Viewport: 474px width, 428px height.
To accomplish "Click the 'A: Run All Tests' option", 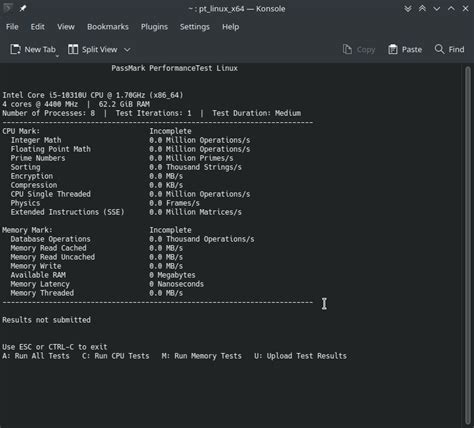I will (36, 356).
